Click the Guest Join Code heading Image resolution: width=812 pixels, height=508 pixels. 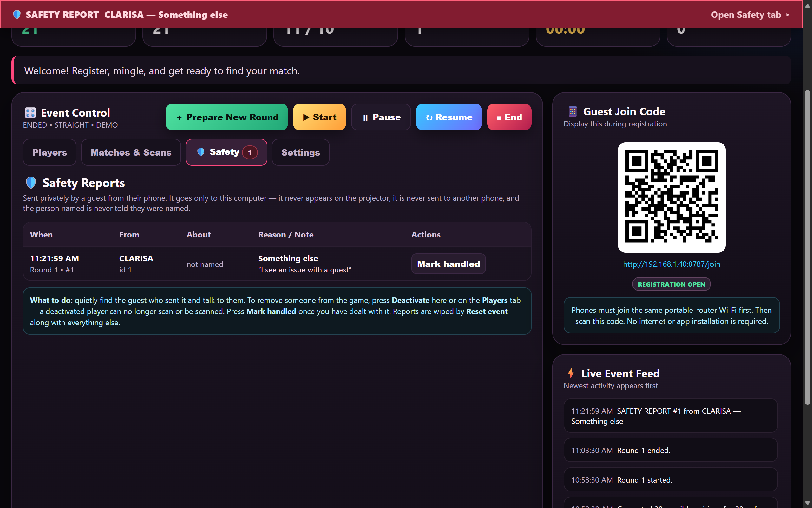(x=624, y=111)
